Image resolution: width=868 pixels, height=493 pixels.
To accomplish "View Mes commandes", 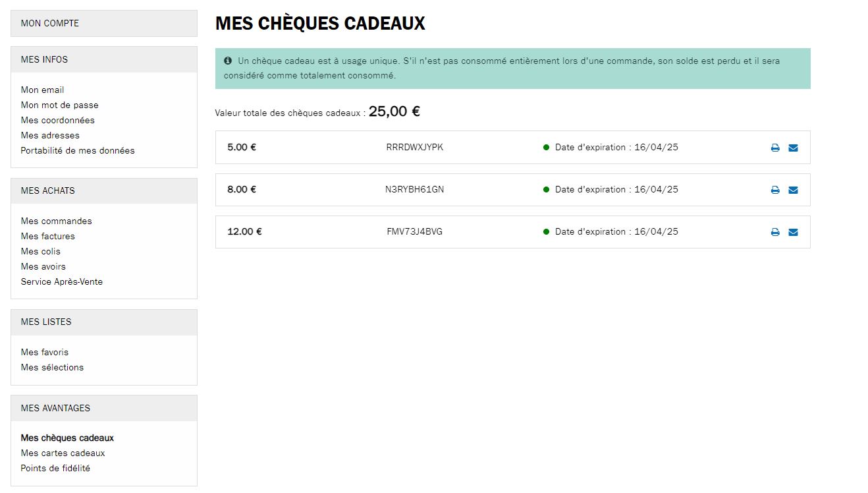I will (x=56, y=221).
